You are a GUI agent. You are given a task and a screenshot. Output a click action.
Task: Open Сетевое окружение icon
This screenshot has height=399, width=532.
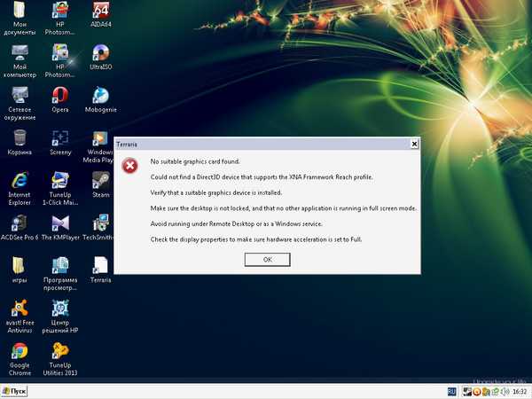point(20,104)
